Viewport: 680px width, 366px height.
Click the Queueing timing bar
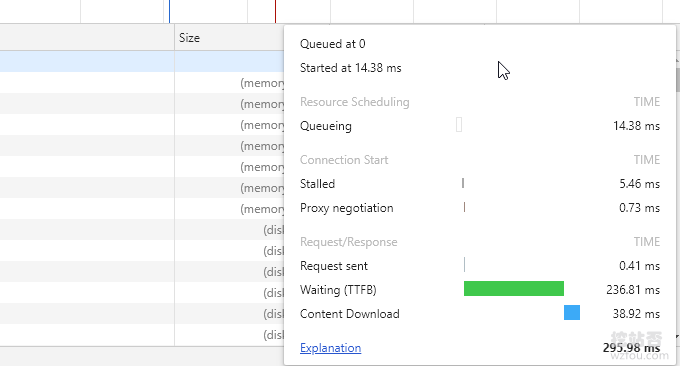pos(459,125)
